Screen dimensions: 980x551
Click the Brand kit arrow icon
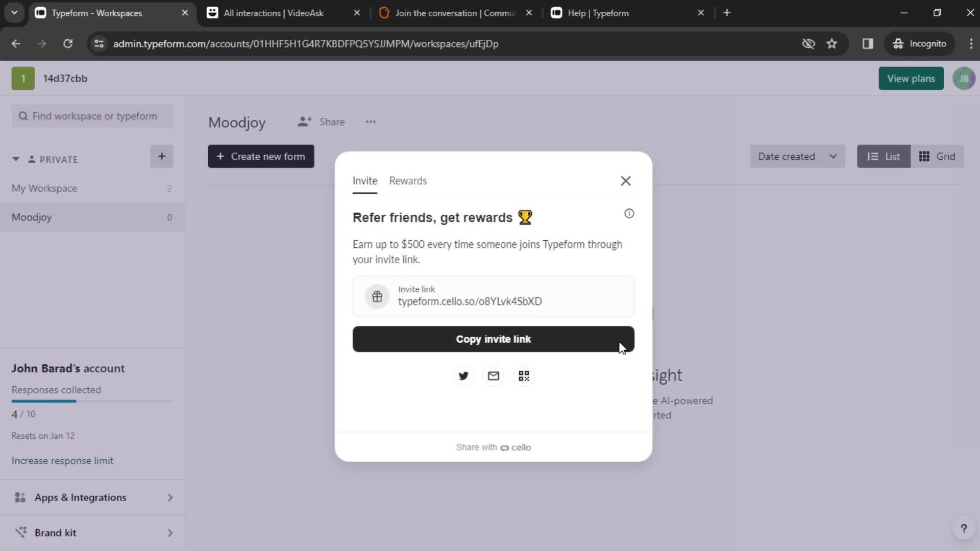[170, 533]
